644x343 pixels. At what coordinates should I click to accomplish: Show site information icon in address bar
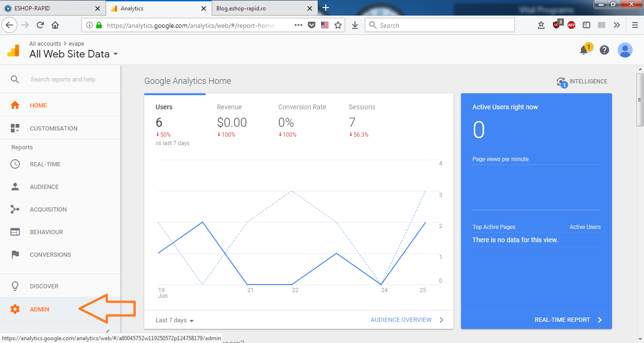pyautogui.click(x=90, y=25)
